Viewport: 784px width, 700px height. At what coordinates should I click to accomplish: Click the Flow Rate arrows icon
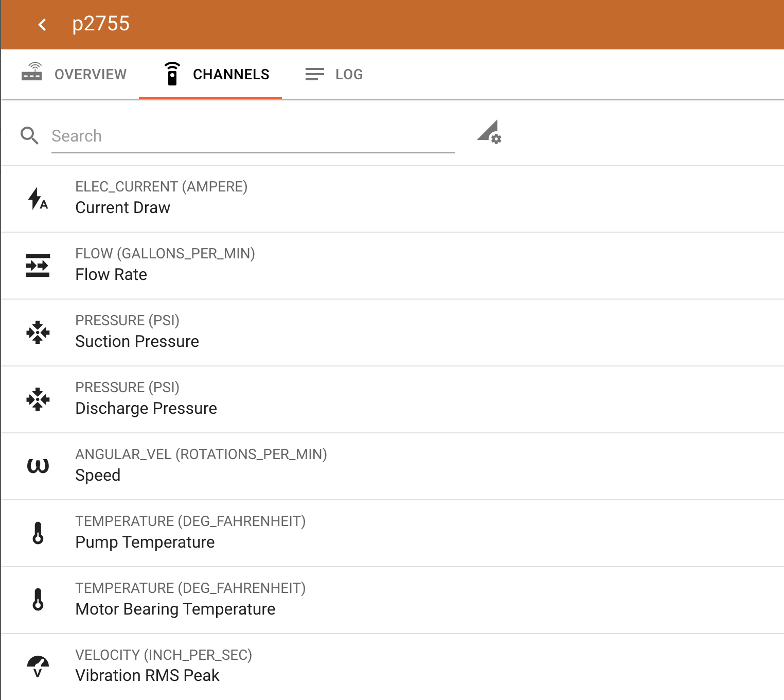click(x=38, y=266)
